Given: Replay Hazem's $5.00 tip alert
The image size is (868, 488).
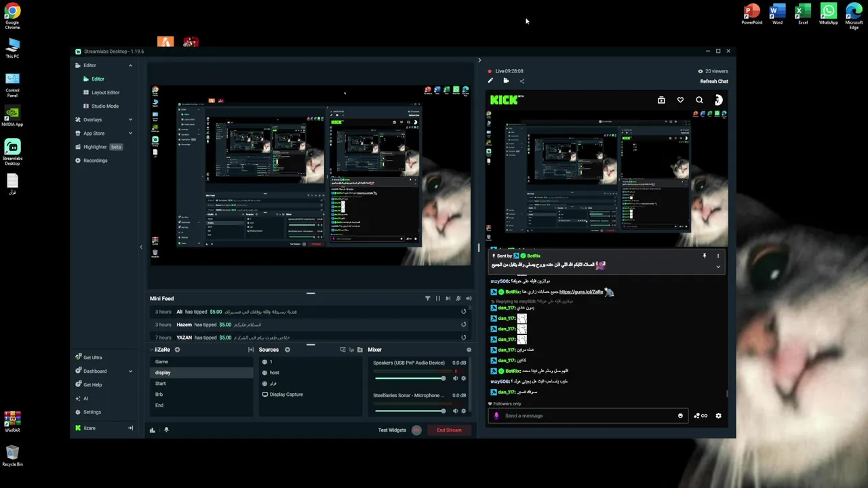Looking at the screenshot, I should pyautogui.click(x=464, y=325).
